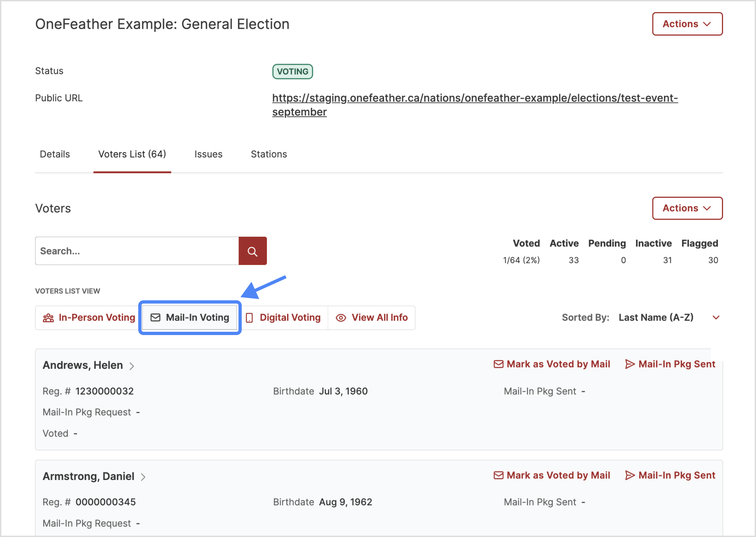Click the Pending count 0
This screenshot has width=756, height=537.
(623, 260)
